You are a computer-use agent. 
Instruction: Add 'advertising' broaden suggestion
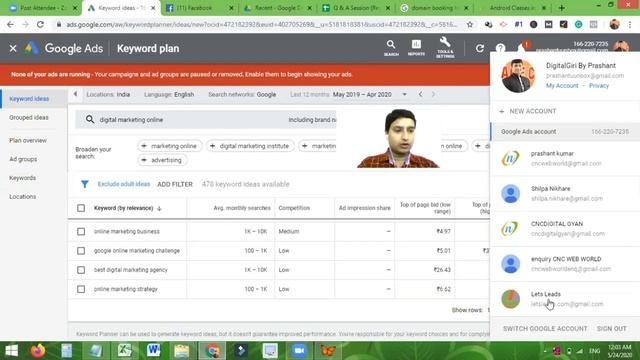tap(162, 160)
